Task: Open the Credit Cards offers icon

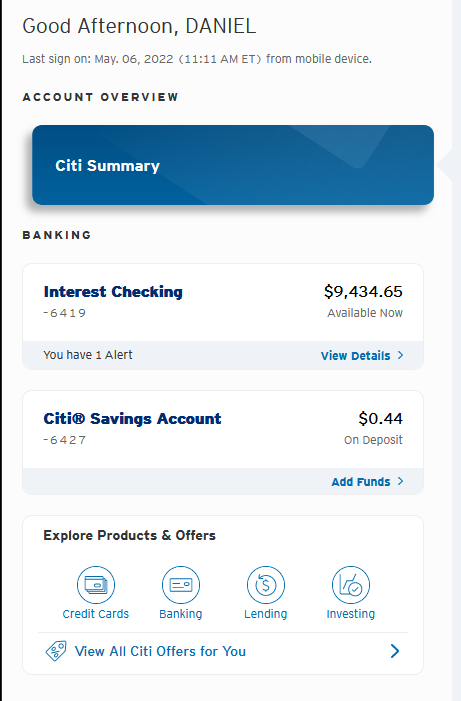Action: pyautogui.click(x=96, y=585)
